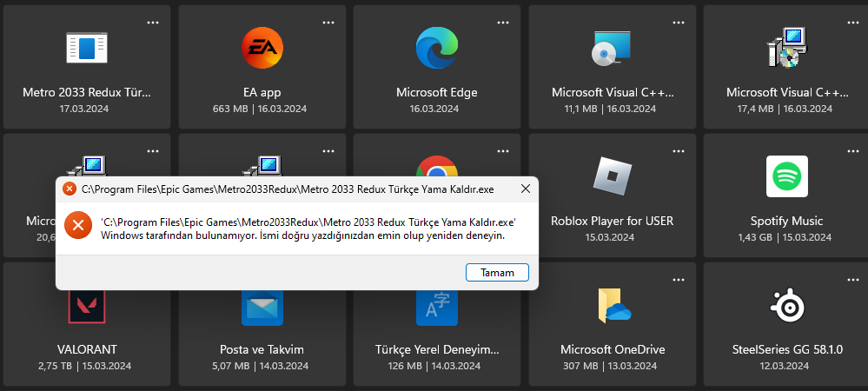This screenshot has width=868, height=391.
Task: Select the 'Metro 2033 Redux Tür...' name
Action: (87, 92)
